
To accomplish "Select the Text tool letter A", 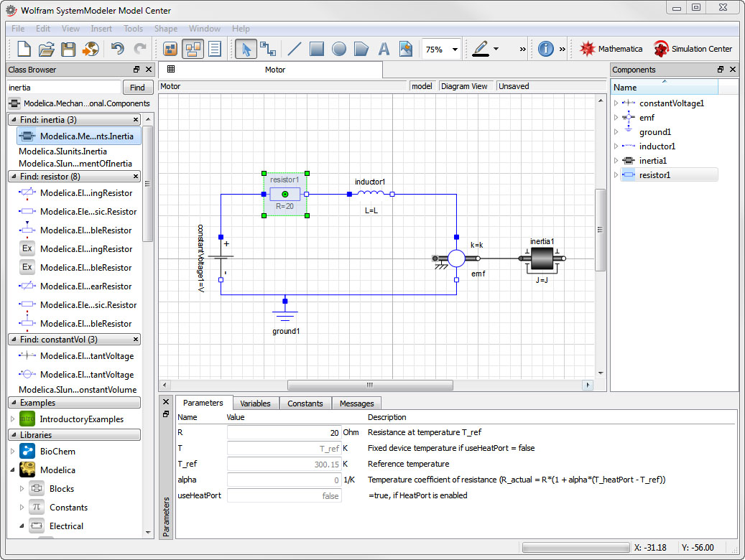I will pyautogui.click(x=384, y=49).
